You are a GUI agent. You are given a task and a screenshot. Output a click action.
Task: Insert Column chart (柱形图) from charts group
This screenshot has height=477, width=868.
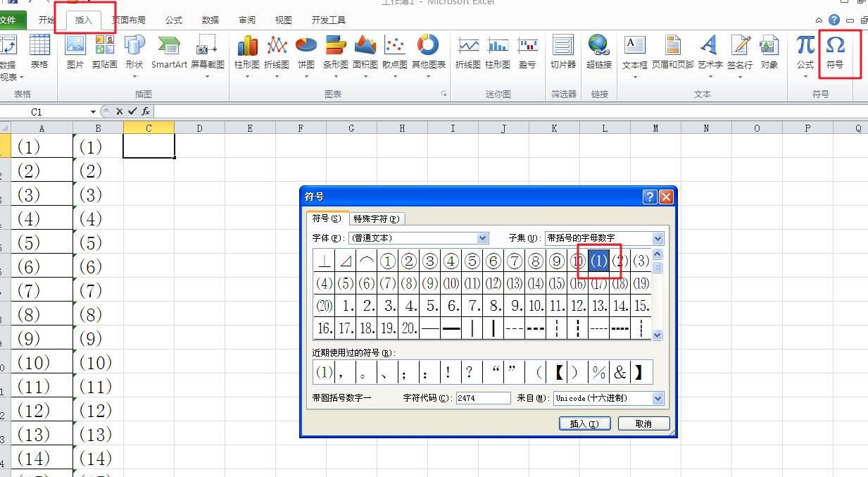pyautogui.click(x=247, y=56)
